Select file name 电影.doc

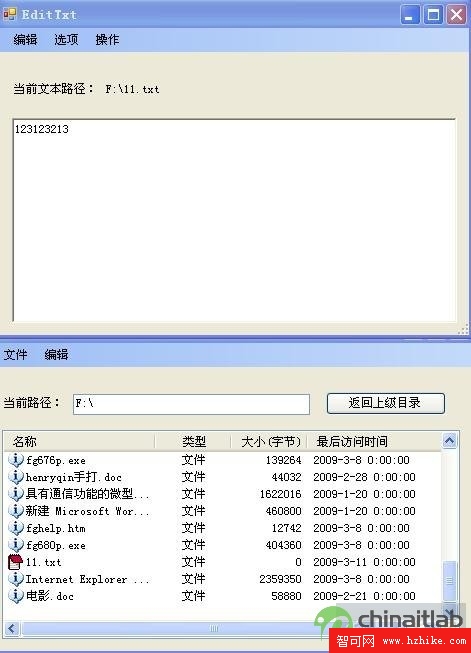[50, 596]
